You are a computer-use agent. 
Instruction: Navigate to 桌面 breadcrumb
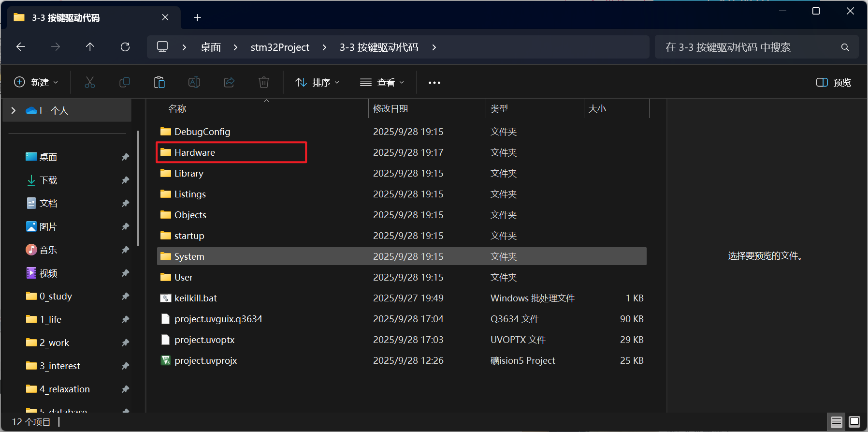point(211,47)
